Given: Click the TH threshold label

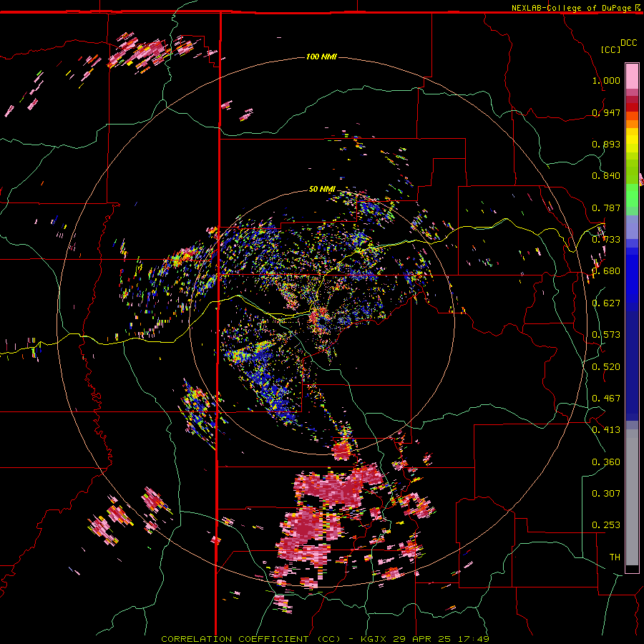Looking at the screenshot, I should pos(615,557).
